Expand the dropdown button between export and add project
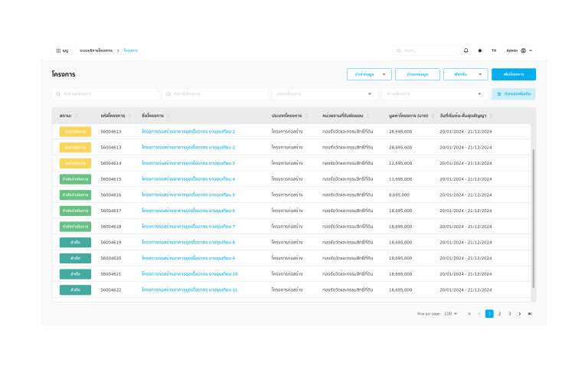 pyautogui.click(x=465, y=74)
